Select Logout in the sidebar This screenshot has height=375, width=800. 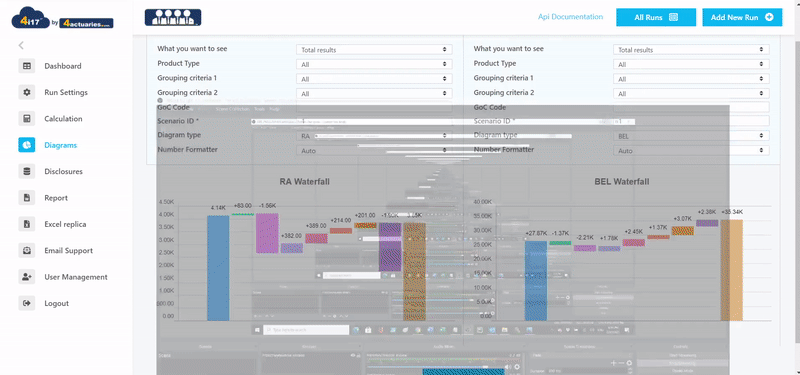pyautogui.click(x=56, y=303)
